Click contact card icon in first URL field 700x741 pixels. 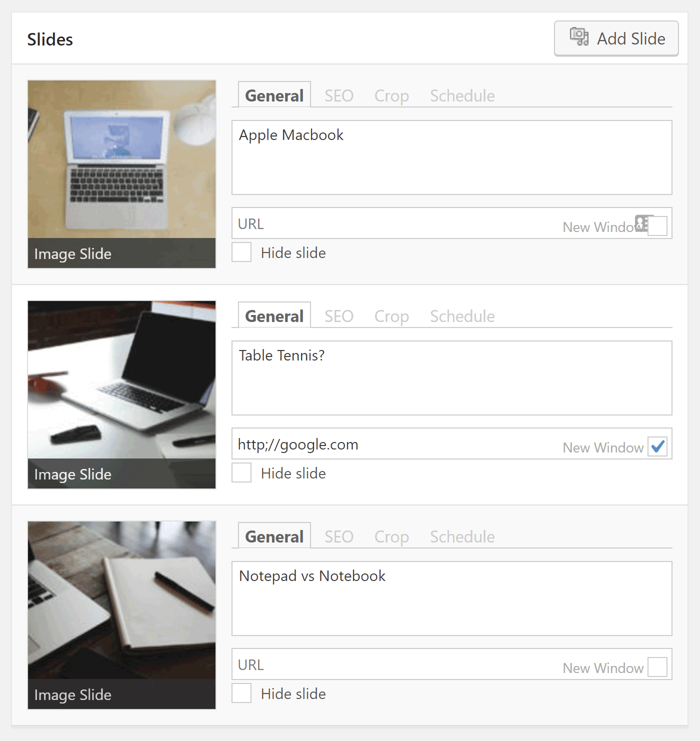pyautogui.click(x=641, y=223)
